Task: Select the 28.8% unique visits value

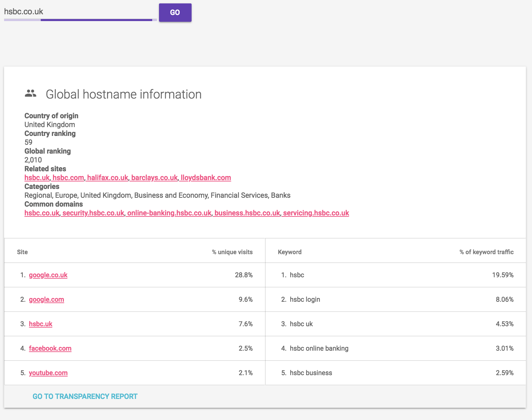Action: (x=244, y=275)
